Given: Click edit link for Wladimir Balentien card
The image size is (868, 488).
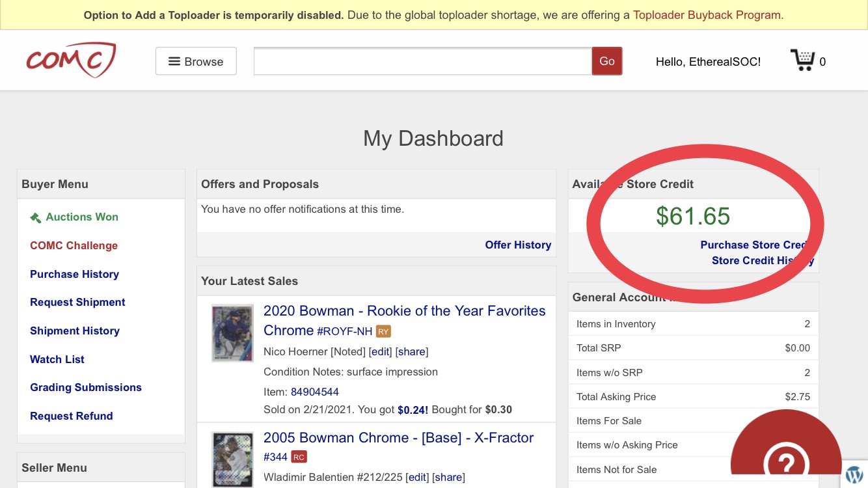Looking at the screenshot, I should (417, 477).
